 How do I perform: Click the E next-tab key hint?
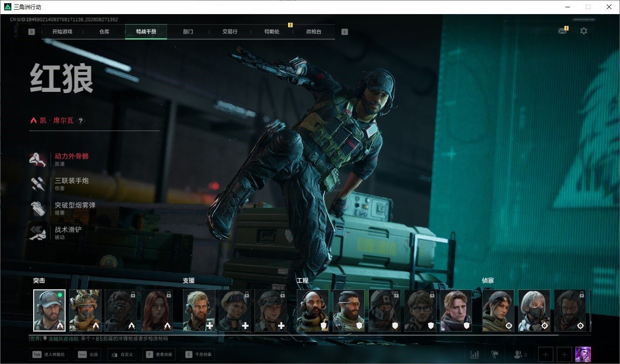[x=345, y=32]
